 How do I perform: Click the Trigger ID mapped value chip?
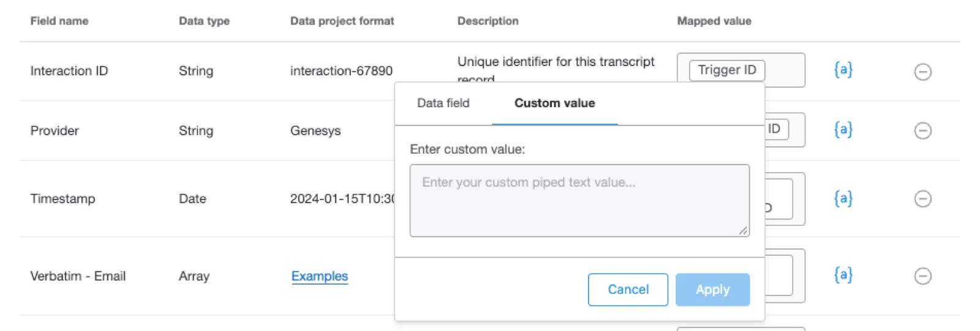(727, 70)
